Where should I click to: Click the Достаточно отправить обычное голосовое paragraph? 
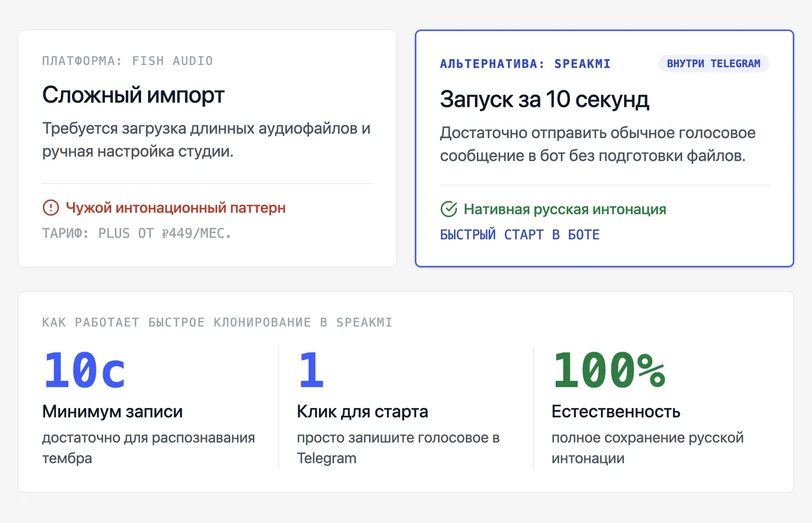pos(598,144)
